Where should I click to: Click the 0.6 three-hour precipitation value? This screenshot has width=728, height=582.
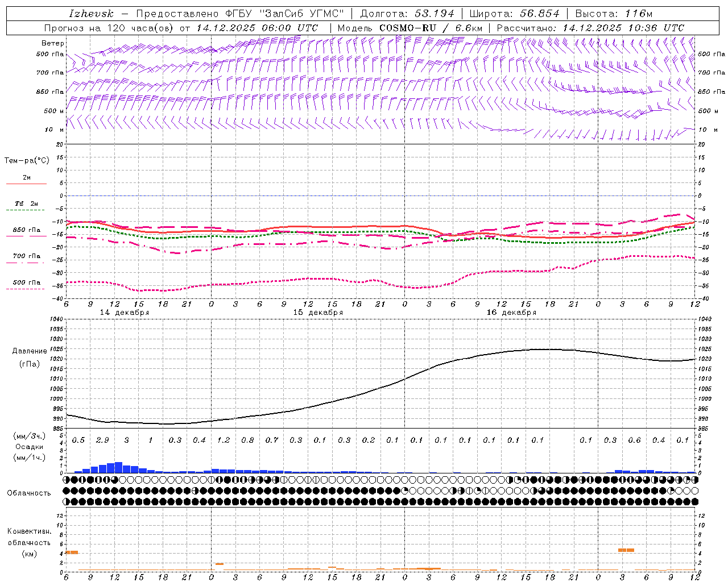tap(634, 440)
